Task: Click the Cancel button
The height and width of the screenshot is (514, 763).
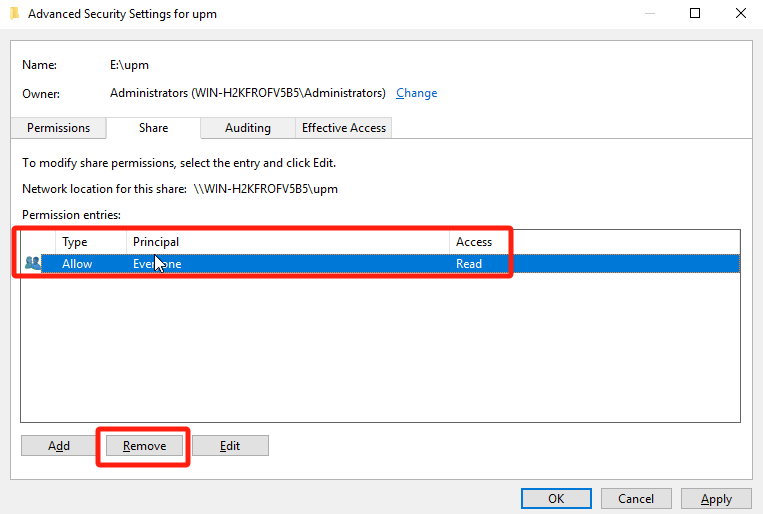Action: pyautogui.click(x=636, y=499)
